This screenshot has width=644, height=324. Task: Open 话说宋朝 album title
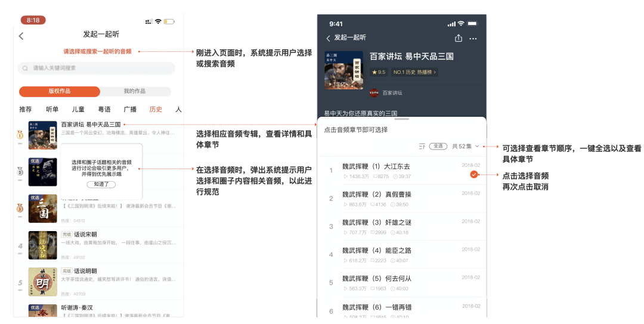coord(85,234)
